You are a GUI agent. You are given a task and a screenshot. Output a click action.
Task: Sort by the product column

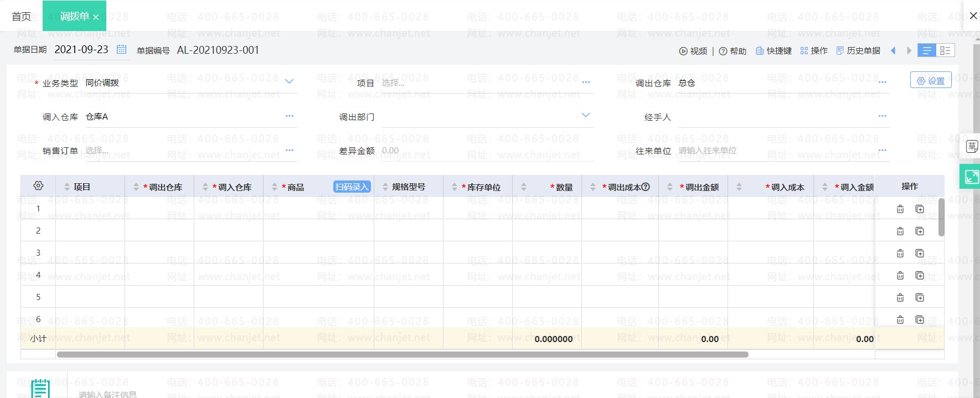click(x=275, y=187)
